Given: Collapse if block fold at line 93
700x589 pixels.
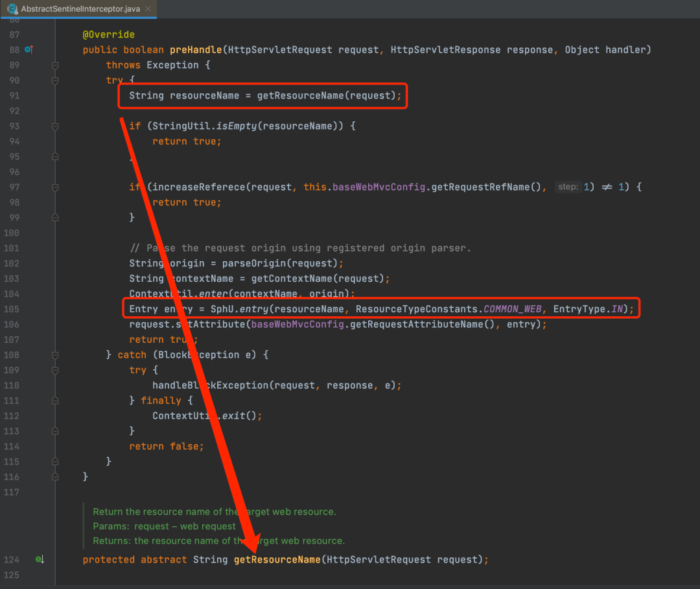Looking at the screenshot, I should point(55,127).
